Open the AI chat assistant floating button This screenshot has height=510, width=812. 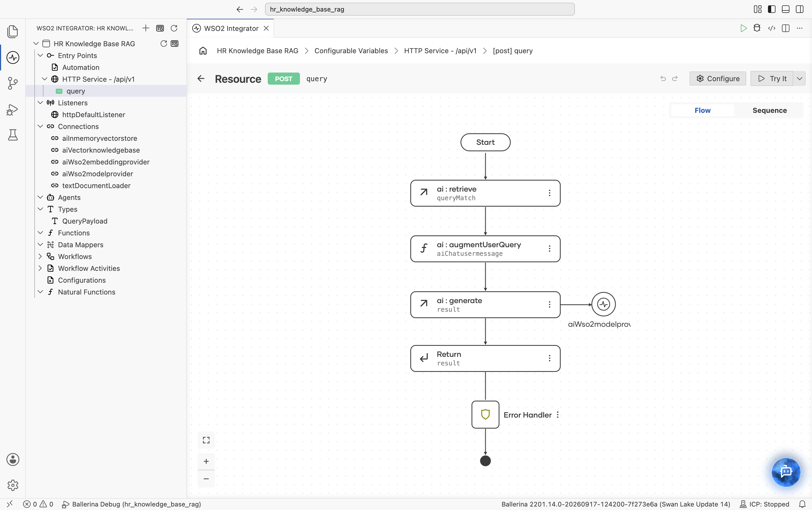[x=786, y=472]
